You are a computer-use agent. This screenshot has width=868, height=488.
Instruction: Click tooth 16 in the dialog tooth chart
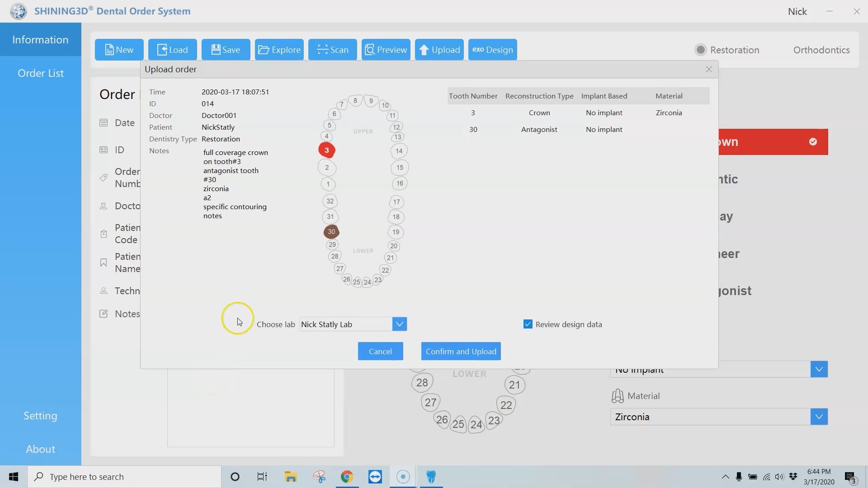pyautogui.click(x=400, y=183)
